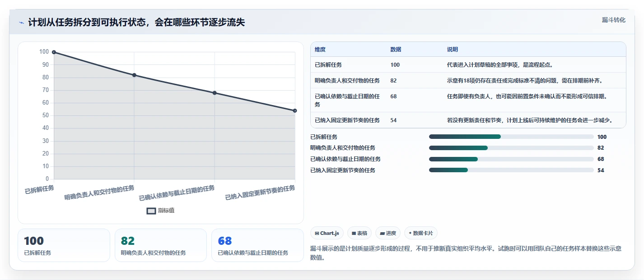Click the chart data point at 54
644x280 pixels.
[295, 110]
